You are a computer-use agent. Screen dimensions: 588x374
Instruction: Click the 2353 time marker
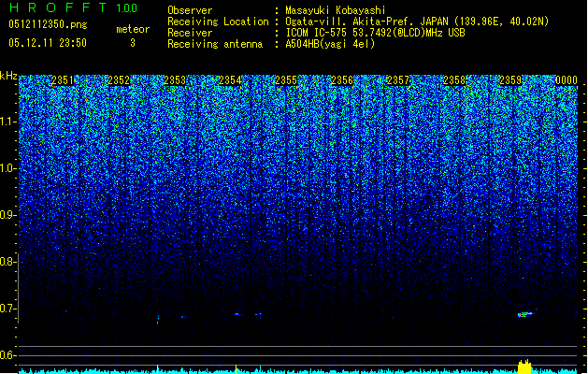click(175, 80)
